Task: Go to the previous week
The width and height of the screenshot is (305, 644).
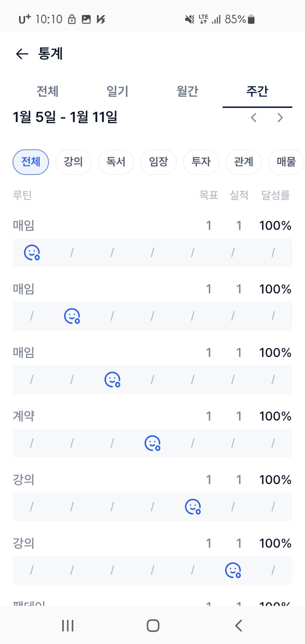Action: tap(254, 117)
